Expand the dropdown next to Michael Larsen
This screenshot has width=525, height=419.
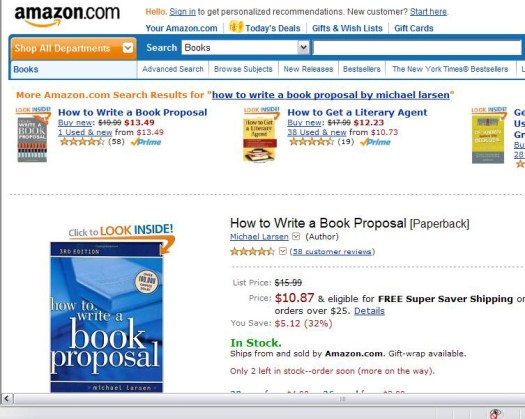pyautogui.click(x=296, y=236)
